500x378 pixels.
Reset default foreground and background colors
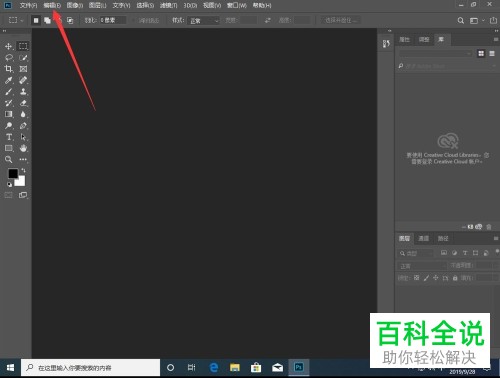point(9,184)
